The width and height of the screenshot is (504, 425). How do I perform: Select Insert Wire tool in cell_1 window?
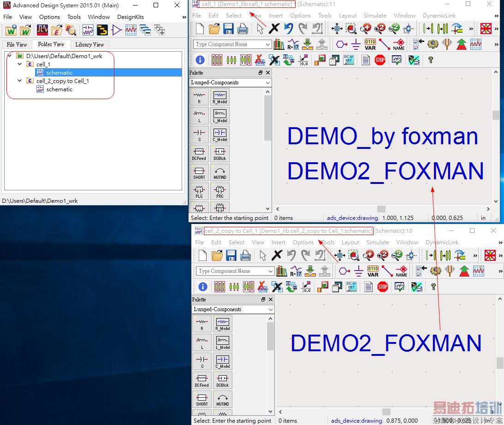(384, 44)
